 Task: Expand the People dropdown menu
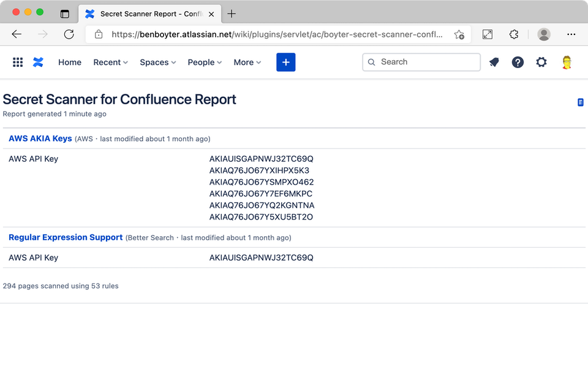click(205, 62)
